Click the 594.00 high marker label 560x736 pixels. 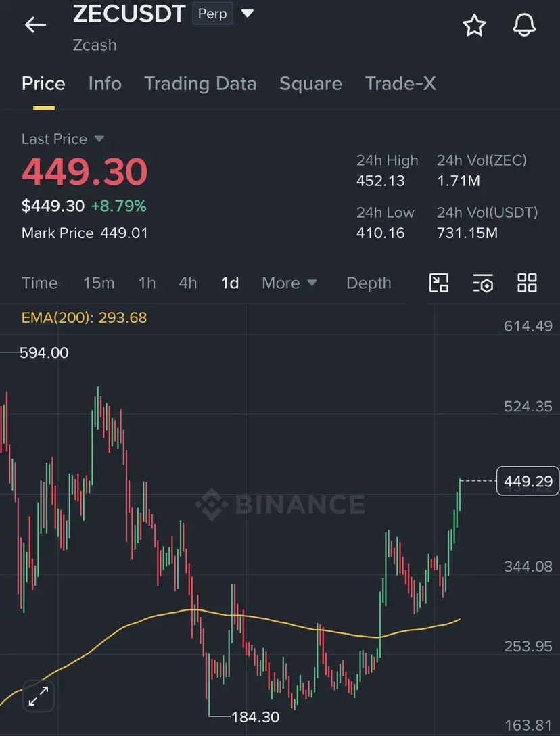[x=44, y=352]
